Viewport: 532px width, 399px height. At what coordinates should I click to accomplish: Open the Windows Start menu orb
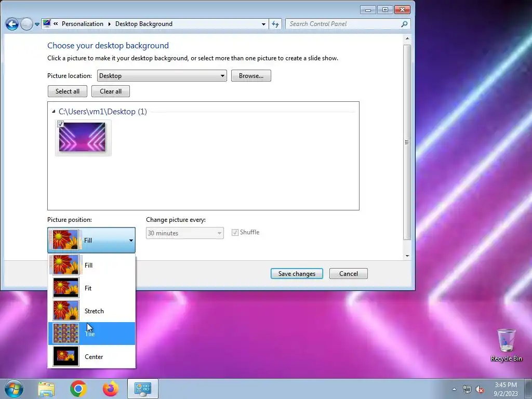coord(14,389)
